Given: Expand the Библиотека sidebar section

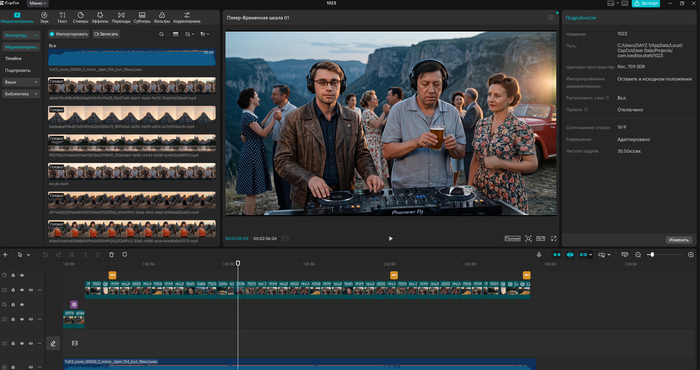Looking at the screenshot, I should point(21,94).
